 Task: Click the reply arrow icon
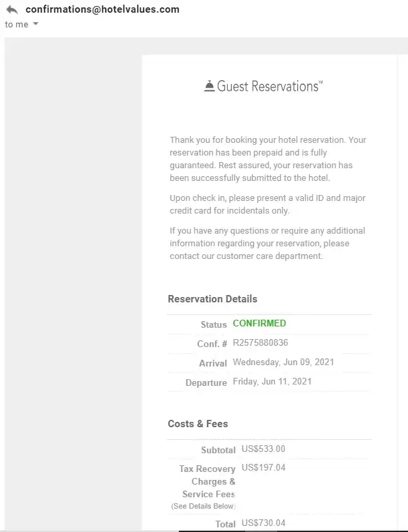click(x=11, y=10)
